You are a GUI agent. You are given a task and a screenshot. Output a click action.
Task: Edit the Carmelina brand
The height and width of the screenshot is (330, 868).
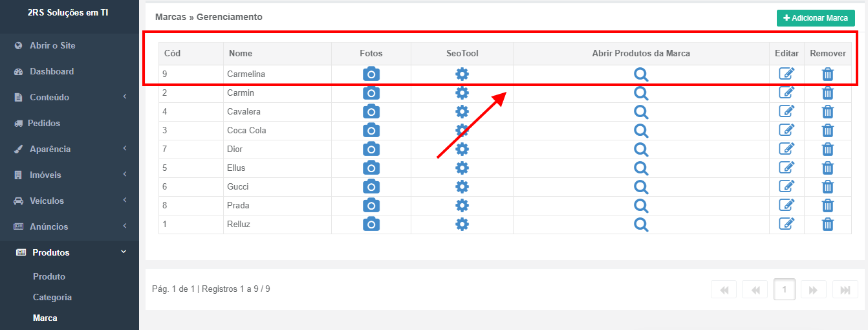point(787,74)
